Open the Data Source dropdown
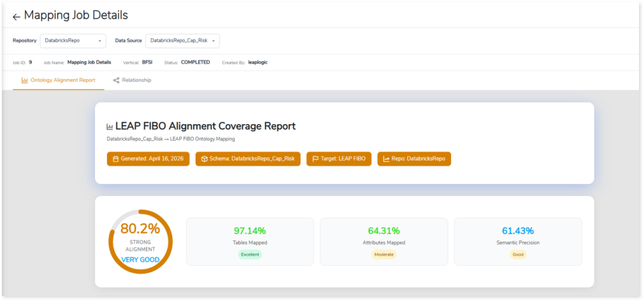Image resolution: width=644 pixels, height=301 pixels. (x=182, y=41)
